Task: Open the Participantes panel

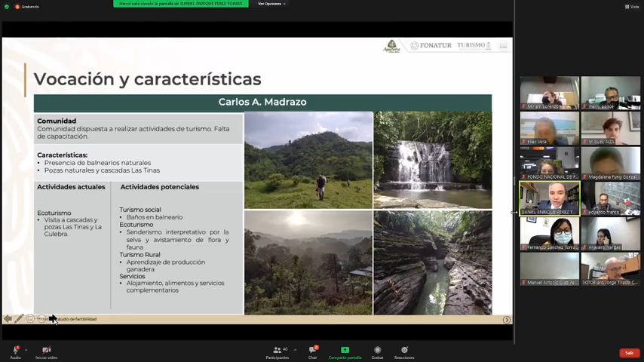Action: (278, 352)
